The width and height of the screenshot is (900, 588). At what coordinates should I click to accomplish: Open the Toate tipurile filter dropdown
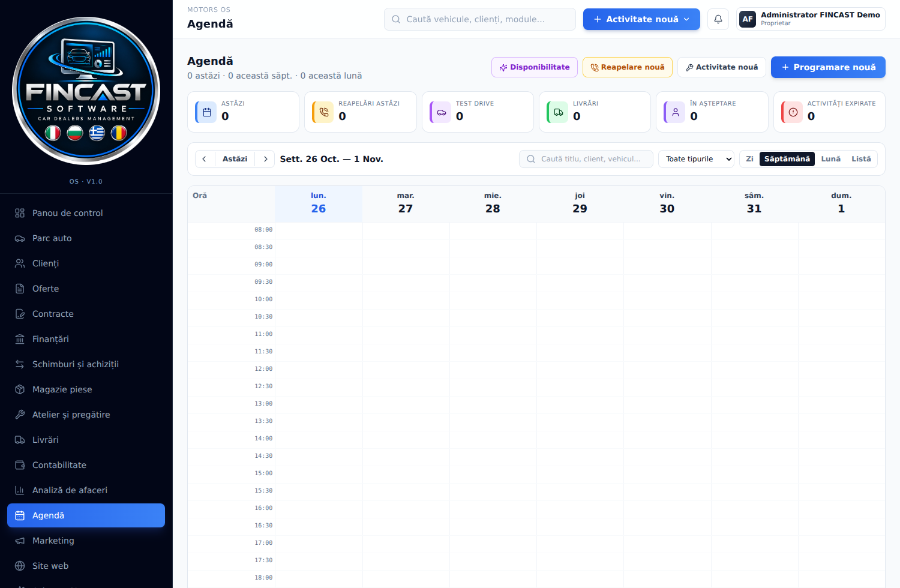tap(696, 159)
